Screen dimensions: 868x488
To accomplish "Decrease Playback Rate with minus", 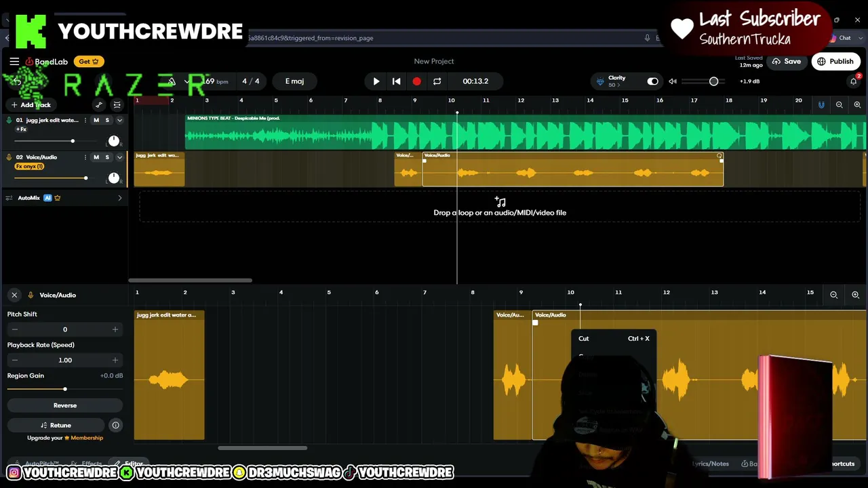I will click(15, 360).
